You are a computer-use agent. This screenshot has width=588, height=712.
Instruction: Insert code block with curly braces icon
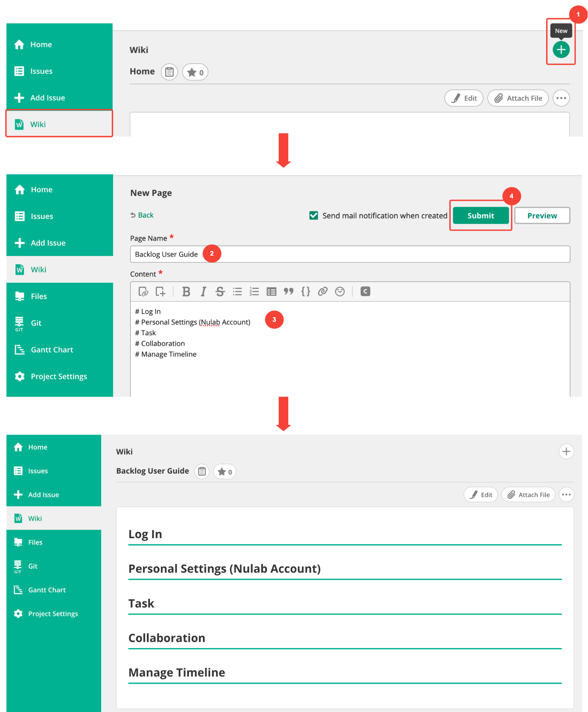[x=306, y=292]
